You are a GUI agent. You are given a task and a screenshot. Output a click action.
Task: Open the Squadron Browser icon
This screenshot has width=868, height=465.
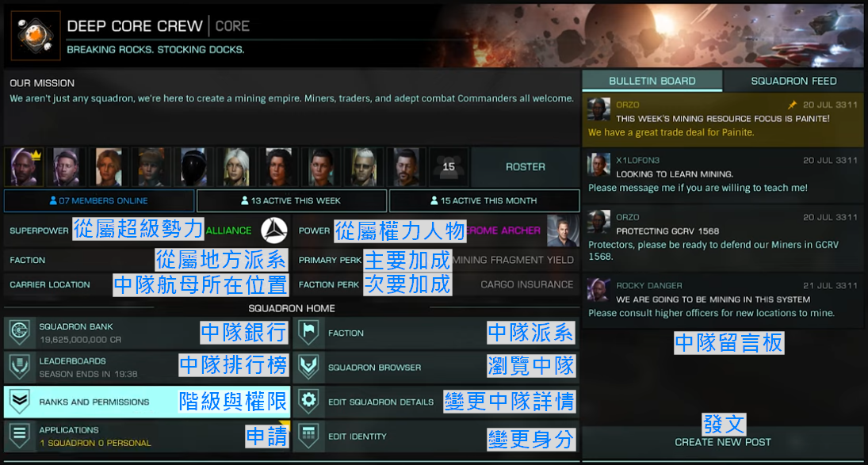[308, 367]
